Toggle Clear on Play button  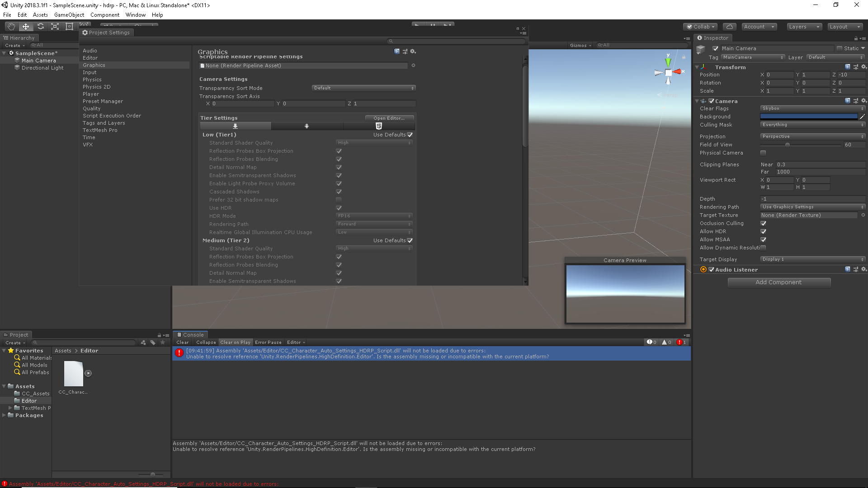click(x=235, y=343)
